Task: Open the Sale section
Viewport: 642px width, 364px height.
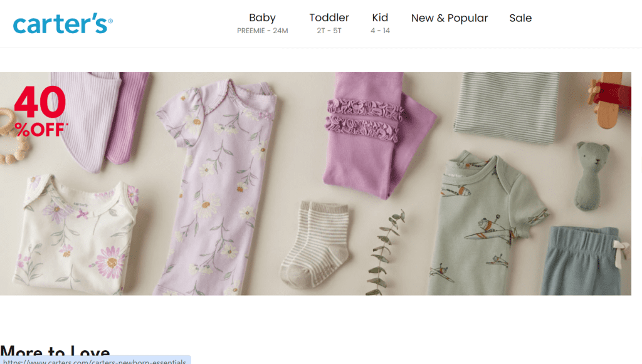Action: [x=520, y=18]
